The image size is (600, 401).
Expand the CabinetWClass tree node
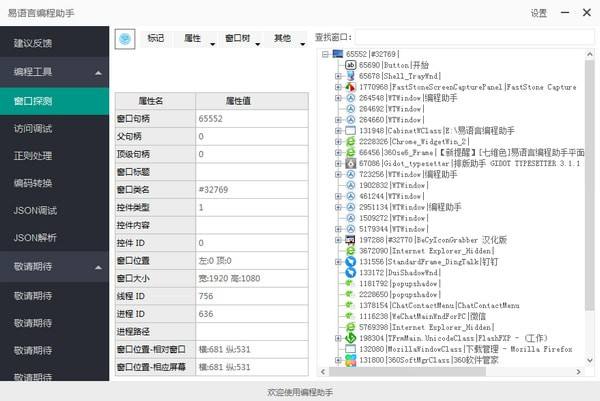coord(338,131)
